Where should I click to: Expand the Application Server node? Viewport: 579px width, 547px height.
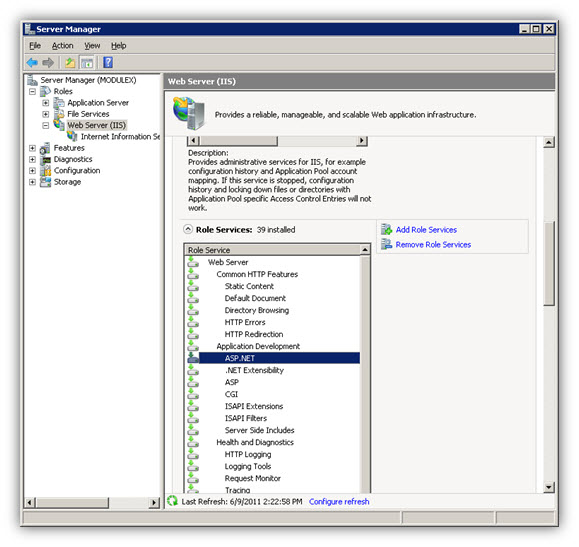(45, 102)
